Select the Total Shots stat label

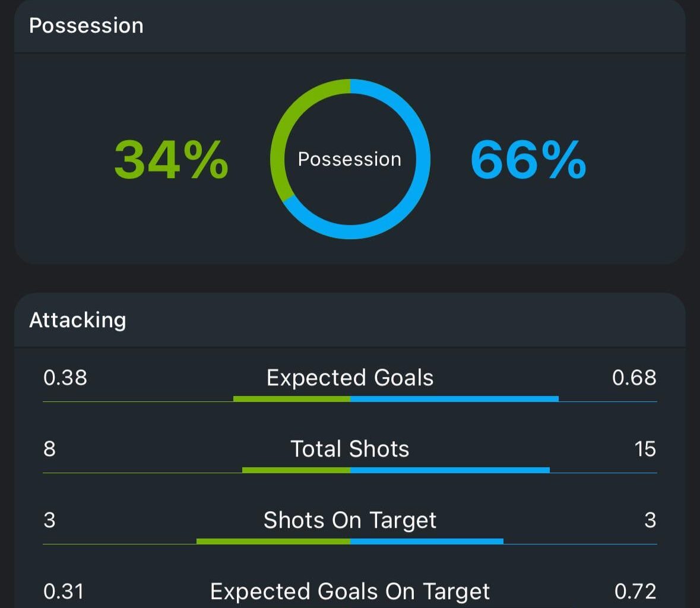coord(350,449)
